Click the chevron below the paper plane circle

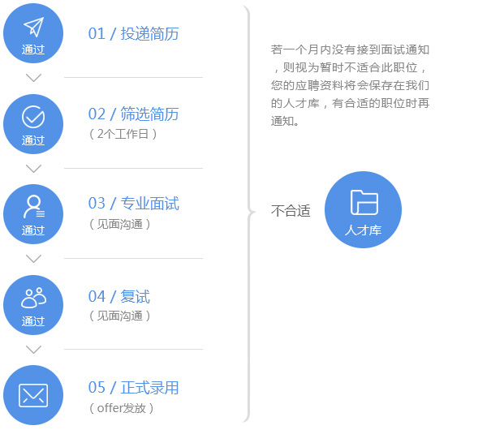33,78
